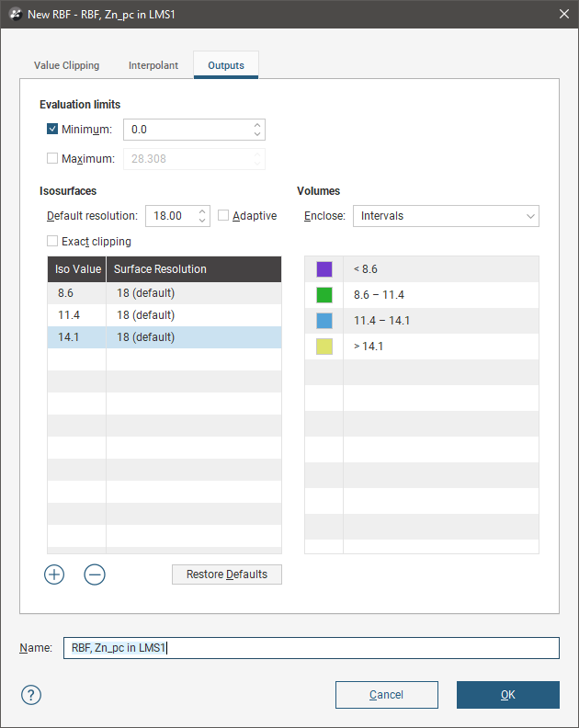Click the Name text field
The height and width of the screenshot is (728, 579).
pyautogui.click(x=311, y=648)
